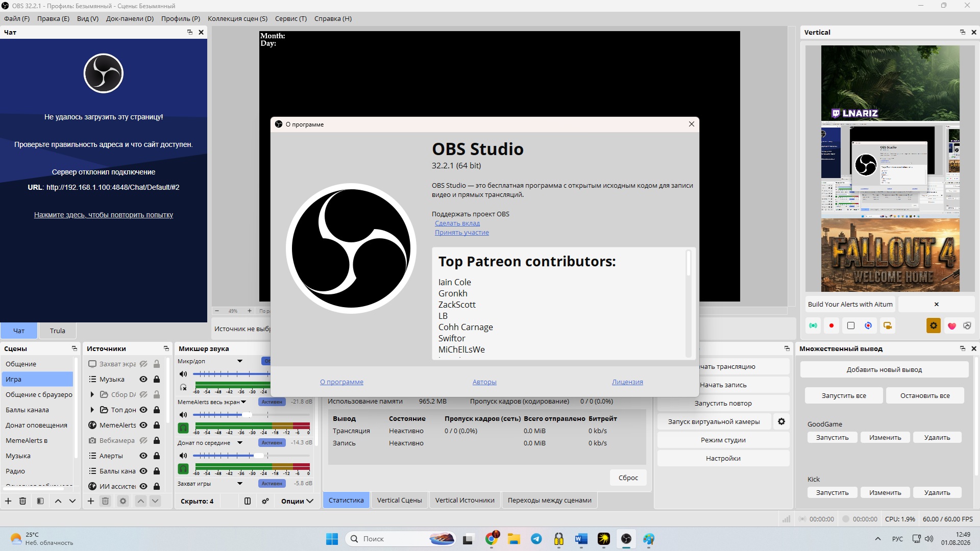Switch to the Vertical Сцены tab
Viewport: 980px width, 551px height.
(400, 500)
